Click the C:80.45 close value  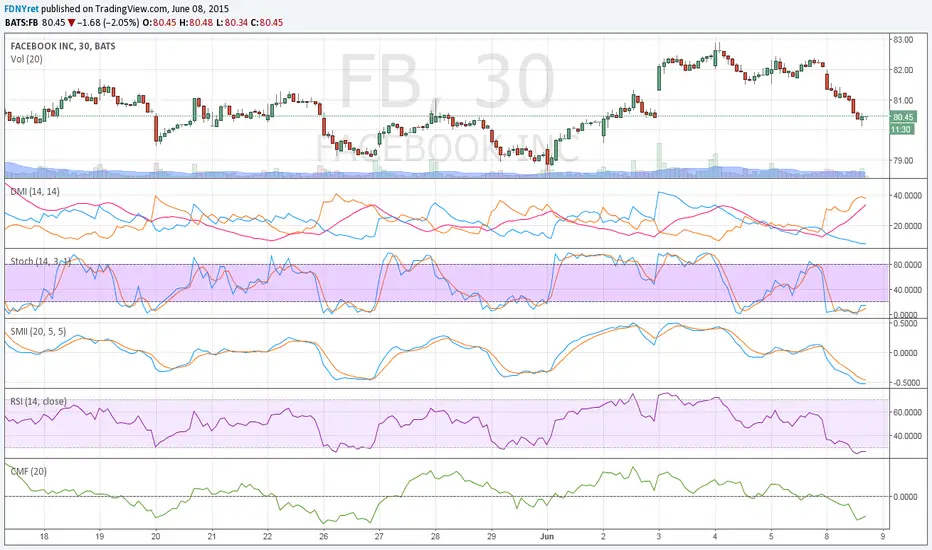[x=266, y=23]
